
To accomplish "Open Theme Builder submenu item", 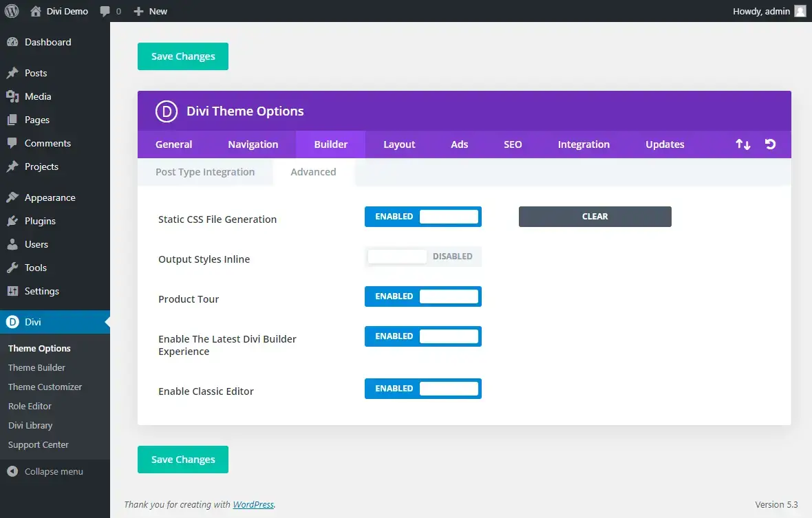I will pos(36,367).
